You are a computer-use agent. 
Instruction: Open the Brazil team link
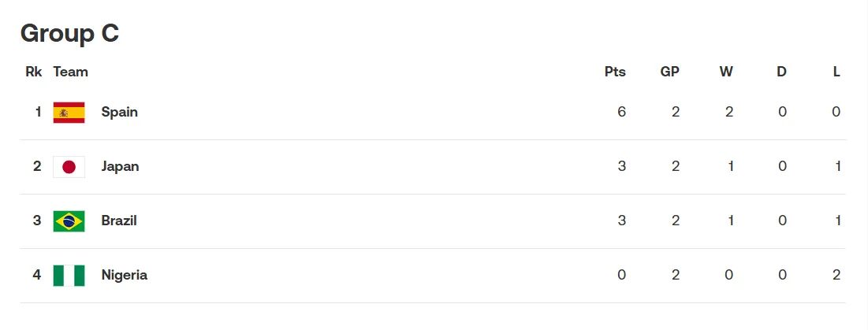119,221
